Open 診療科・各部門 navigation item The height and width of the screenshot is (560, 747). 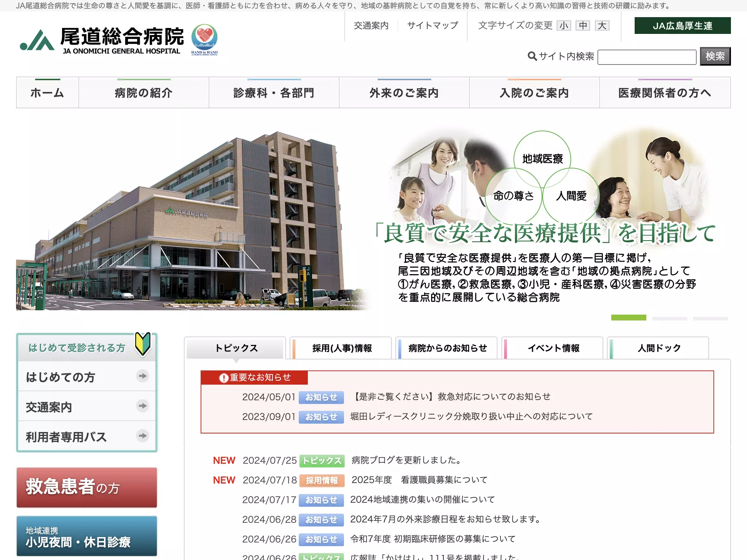274,93
